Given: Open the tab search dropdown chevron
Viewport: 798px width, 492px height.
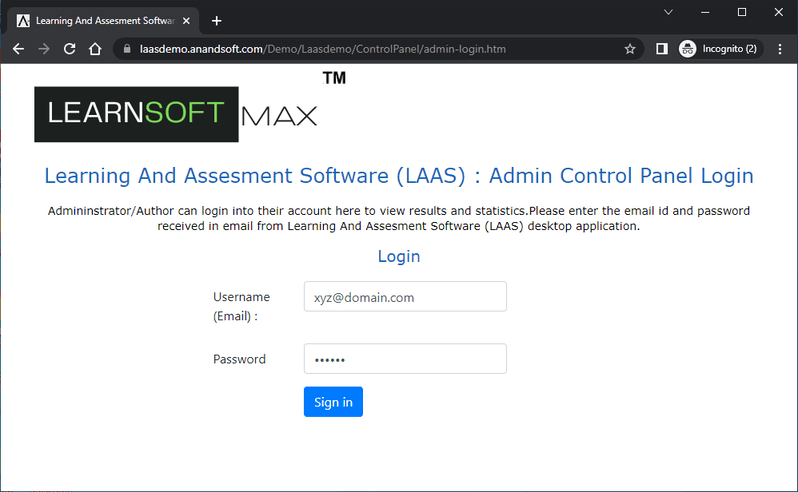Looking at the screenshot, I should (668, 12).
